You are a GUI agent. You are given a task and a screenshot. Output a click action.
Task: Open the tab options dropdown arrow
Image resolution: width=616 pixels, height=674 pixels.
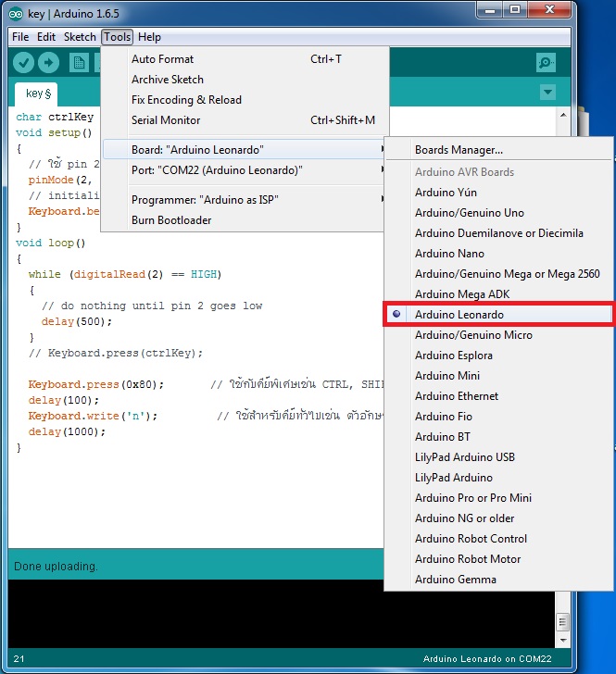[547, 92]
